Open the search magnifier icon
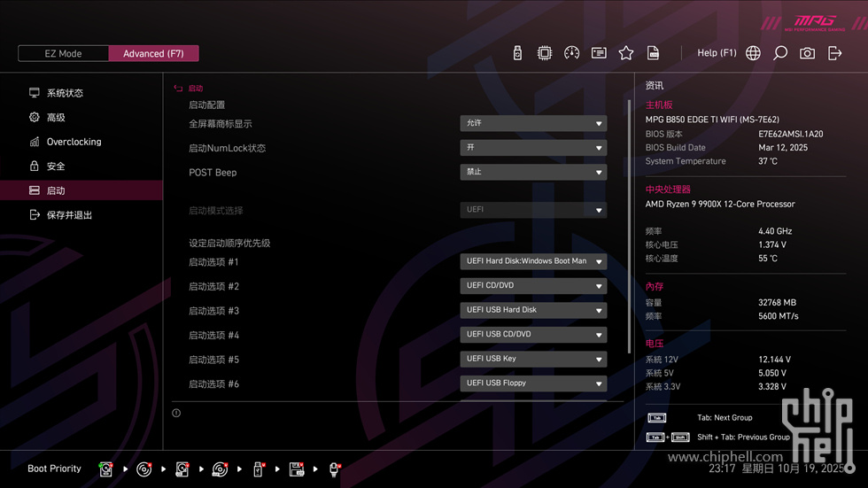868x488 pixels. 780,53
